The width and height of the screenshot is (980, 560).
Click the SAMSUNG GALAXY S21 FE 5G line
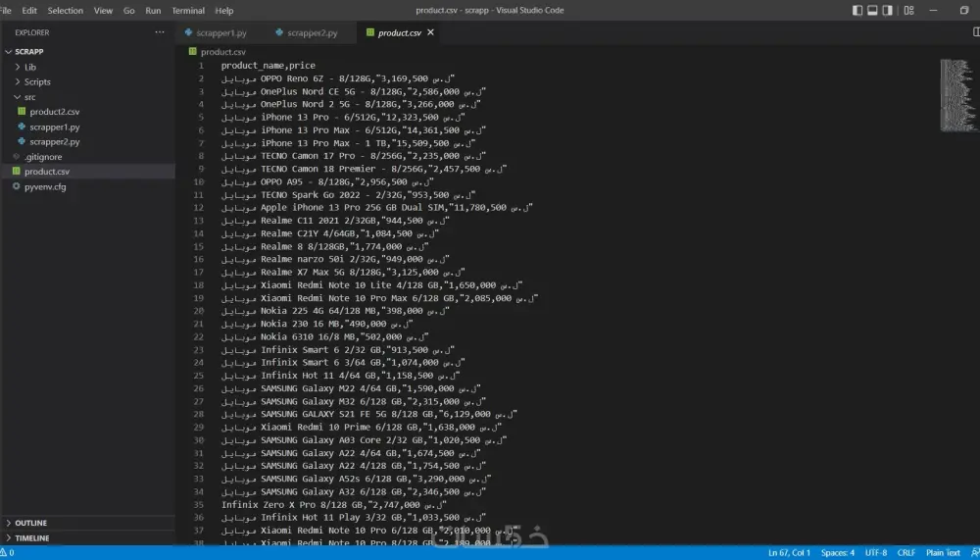369,414
